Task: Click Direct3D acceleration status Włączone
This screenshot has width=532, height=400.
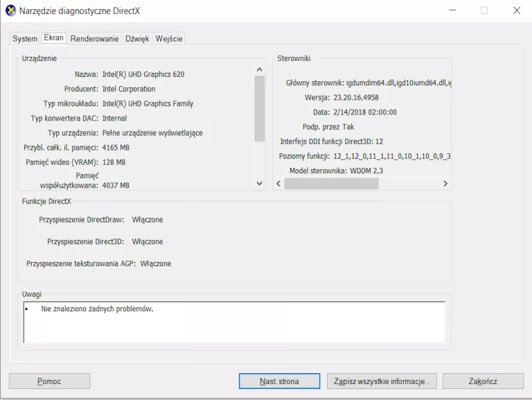Action: click(x=148, y=242)
